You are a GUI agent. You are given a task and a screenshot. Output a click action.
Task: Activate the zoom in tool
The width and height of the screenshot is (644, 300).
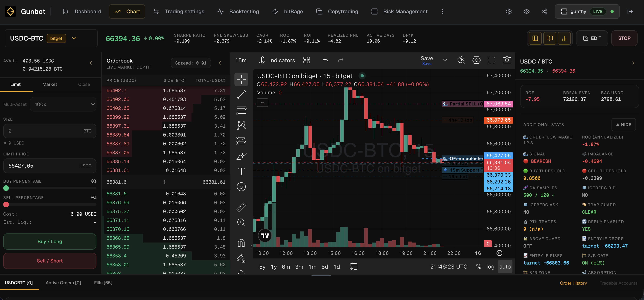(x=241, y=222)
